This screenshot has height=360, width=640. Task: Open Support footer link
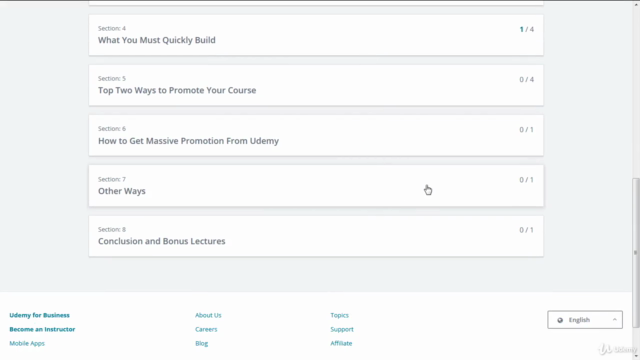point(342,329)
